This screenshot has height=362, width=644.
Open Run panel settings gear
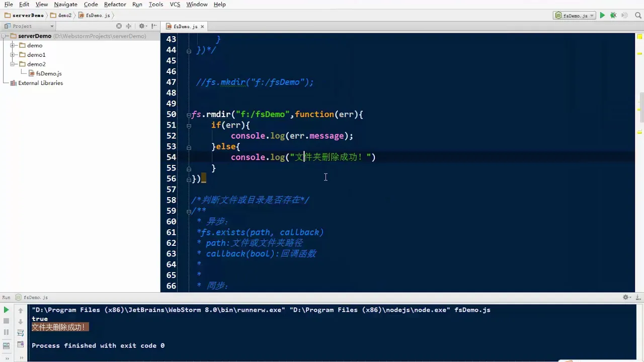(x=627, y=297)
